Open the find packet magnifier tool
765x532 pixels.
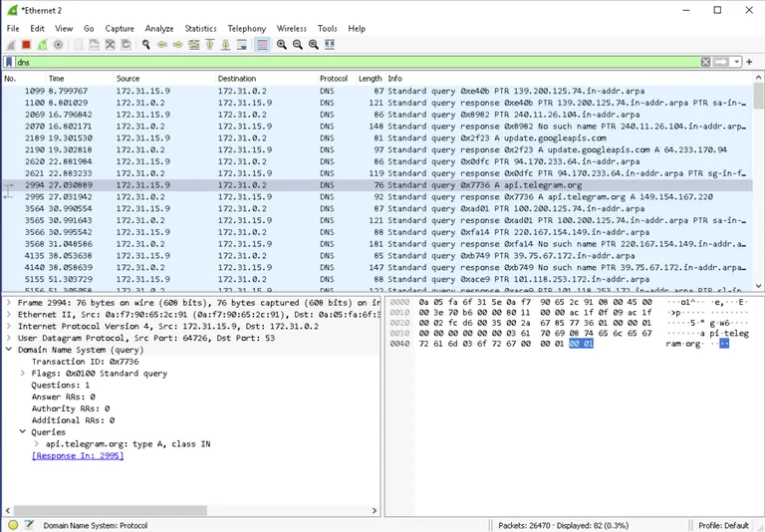coord(145,45)
